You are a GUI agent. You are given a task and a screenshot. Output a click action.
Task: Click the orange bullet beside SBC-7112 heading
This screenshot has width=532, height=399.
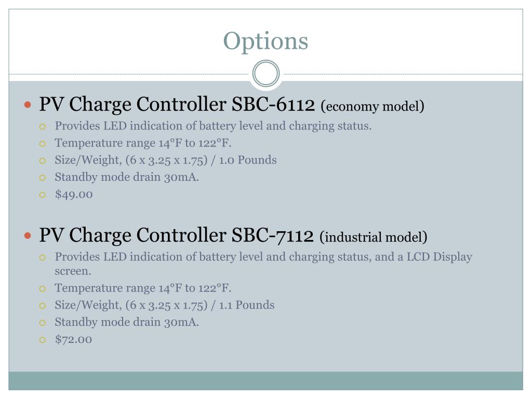click(x=28, y=235)
